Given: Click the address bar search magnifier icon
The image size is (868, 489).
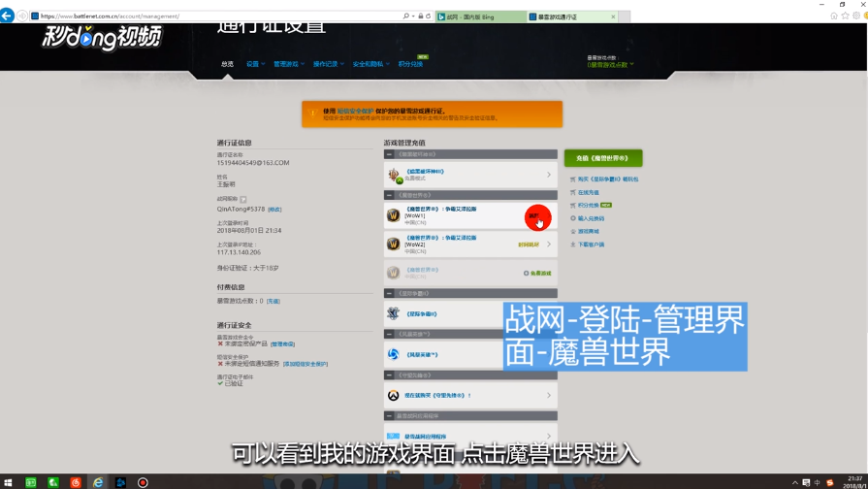Looking at the screenshot, I should tap(405, 16).
